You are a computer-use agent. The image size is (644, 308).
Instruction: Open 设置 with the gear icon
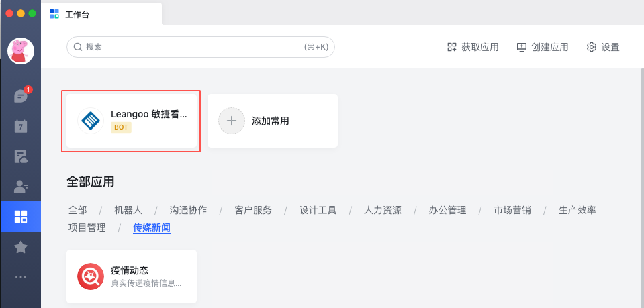(603, 47)
